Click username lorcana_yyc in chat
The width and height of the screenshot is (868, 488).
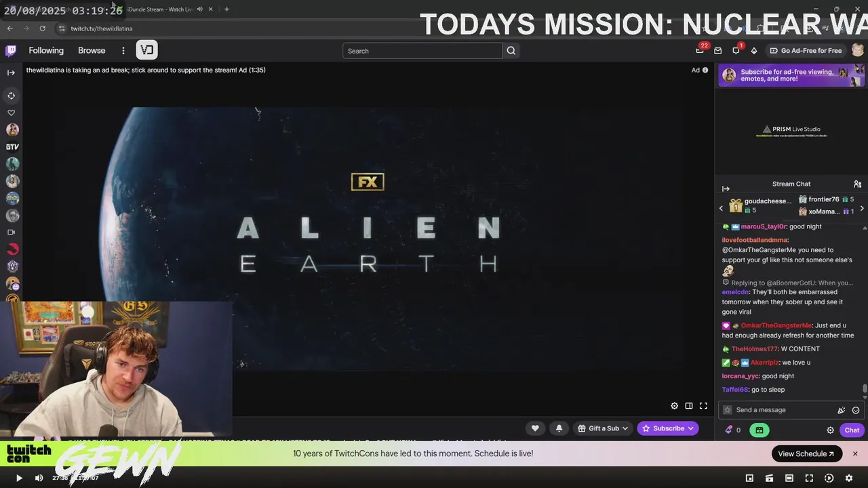click(x=741, y=376)
